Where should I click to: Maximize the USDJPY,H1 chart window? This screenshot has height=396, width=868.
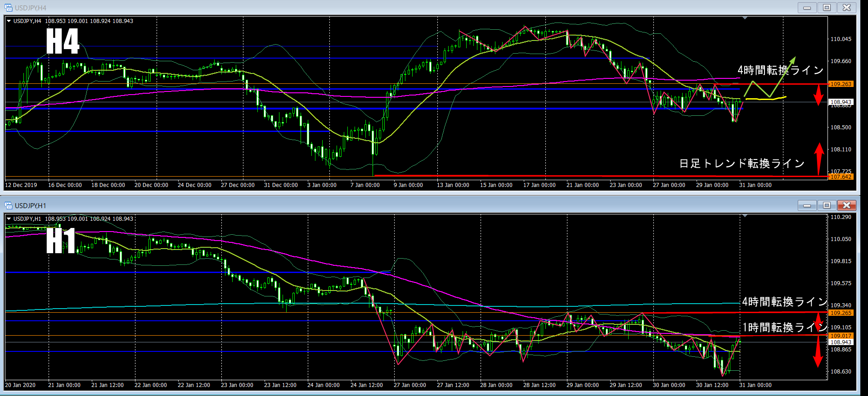point(827,205)
